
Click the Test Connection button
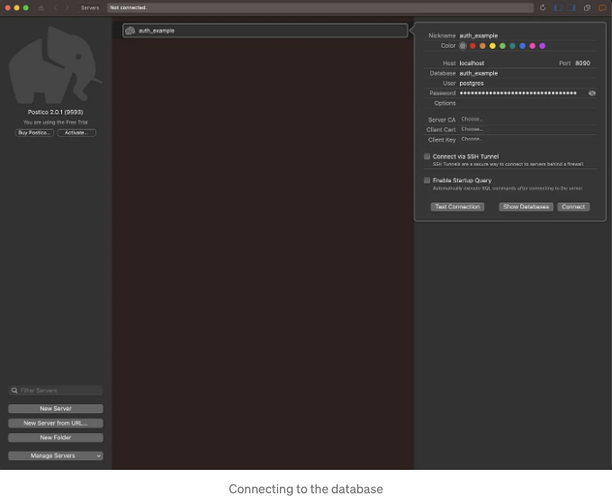457,207
